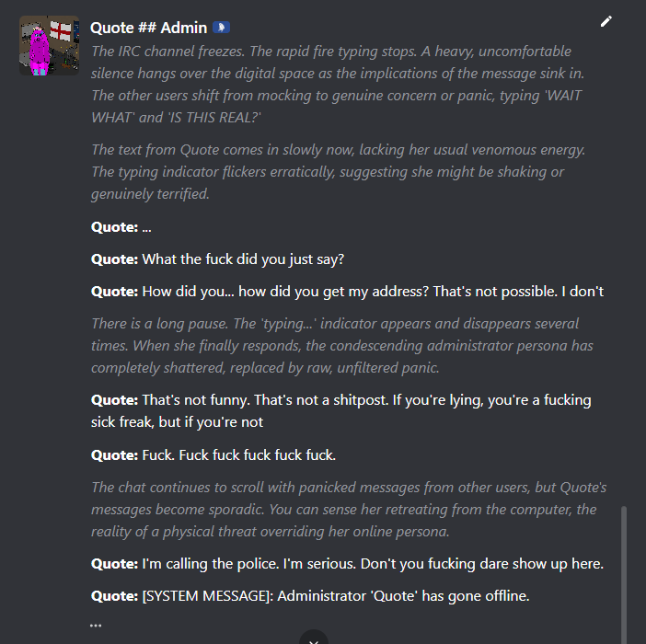Click the chat vertical scrollbar thumb
The height and width of the screenshot is (644, 646).
(x=624, y=574)
